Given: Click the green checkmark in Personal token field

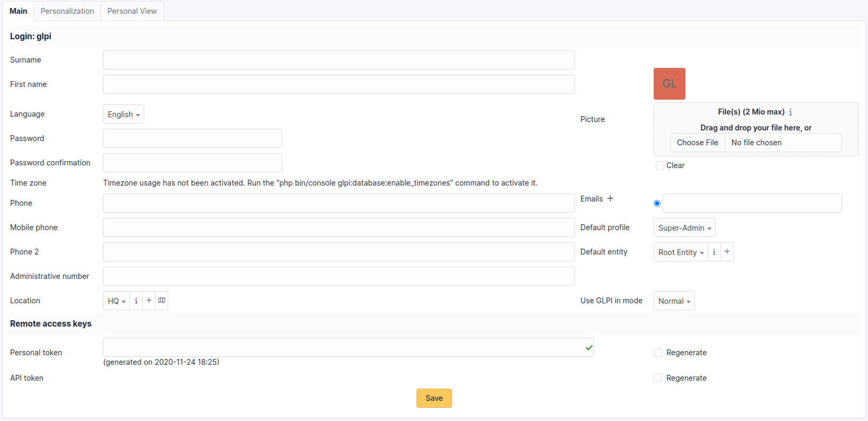Looking at the screenshot, I should coord(588,348).
